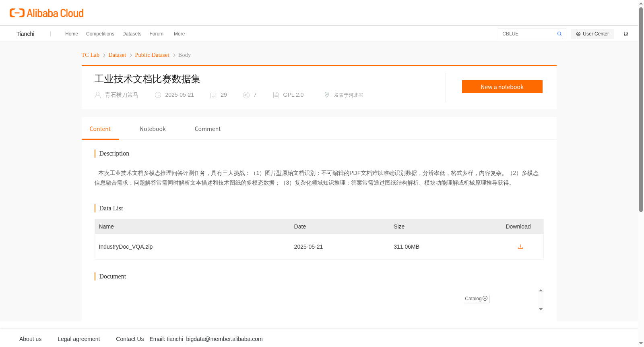Click the Name column header
This screenshot has height=347, width=644.
[x=106, y=226]
